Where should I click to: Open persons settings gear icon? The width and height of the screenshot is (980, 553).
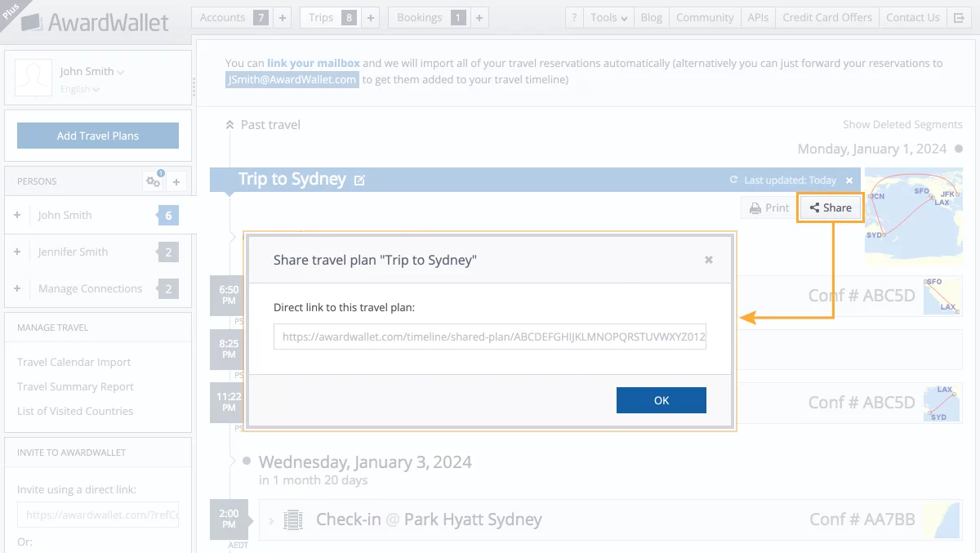(153, 181)
